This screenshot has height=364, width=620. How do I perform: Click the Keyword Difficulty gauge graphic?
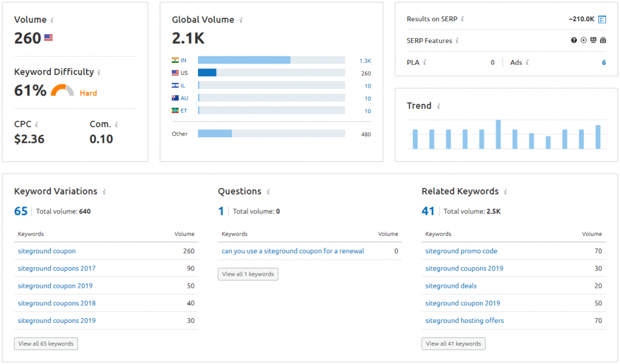[x=62, y=90]
